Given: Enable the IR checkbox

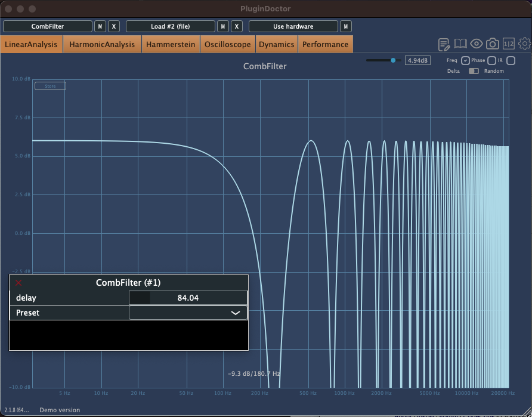Looking at the screenshot, I should [x=511, y=61].
